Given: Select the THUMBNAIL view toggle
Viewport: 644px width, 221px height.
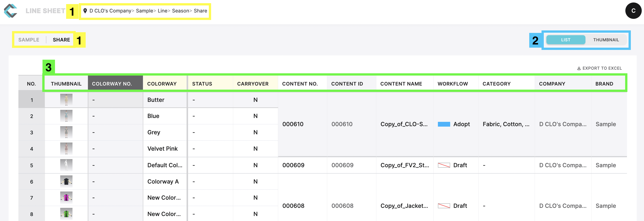Looking at the screenshot, I should [606, 40].
